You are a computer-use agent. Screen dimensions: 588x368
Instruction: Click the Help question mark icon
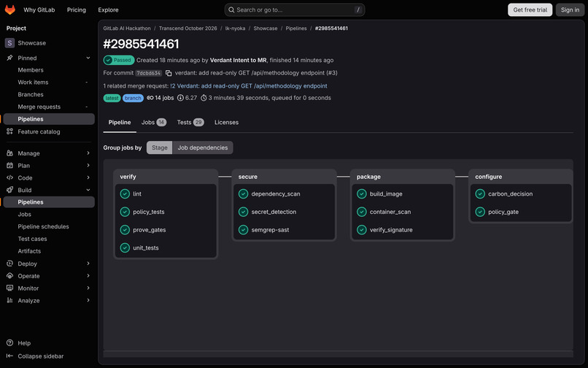[x=9, y=343]
